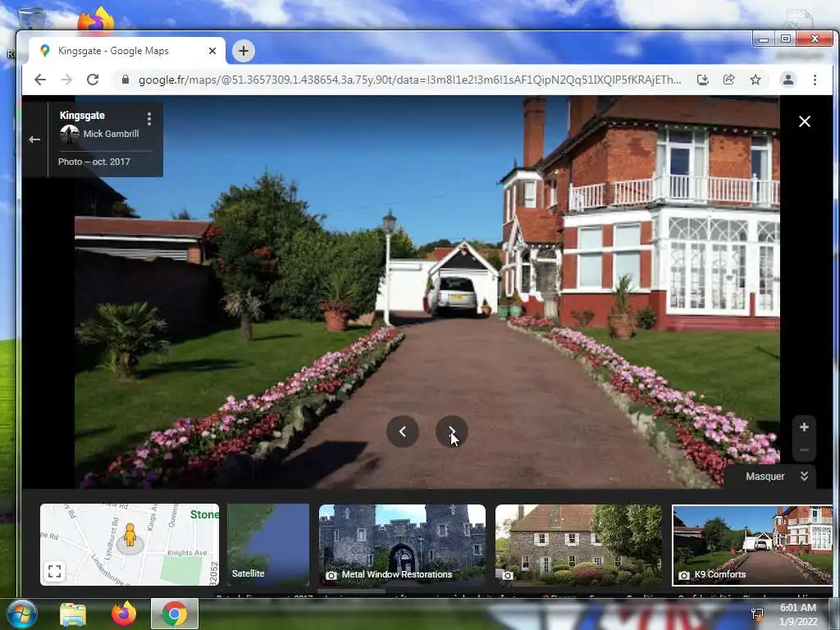Open the Firefox desktop shortcut icon

pyautogui.click(x=96, y=19)
